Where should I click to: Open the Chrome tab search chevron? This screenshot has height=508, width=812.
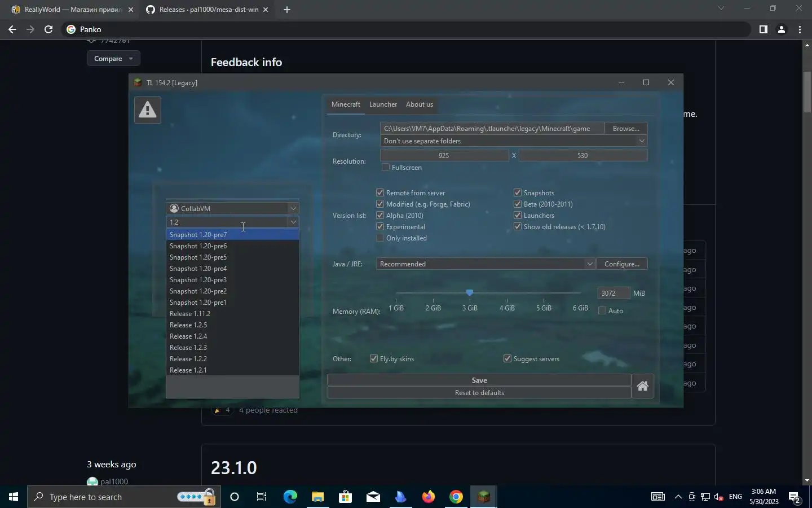(x=721, y=8)
